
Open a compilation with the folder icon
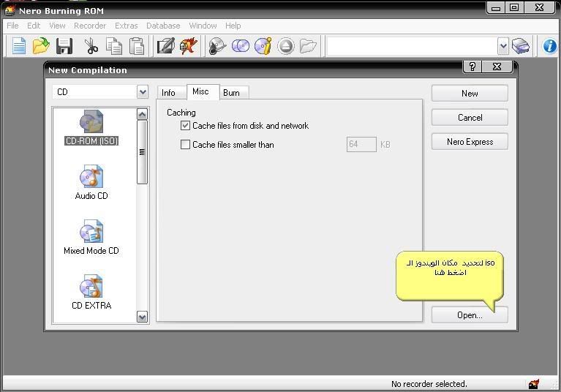point(41,46)
